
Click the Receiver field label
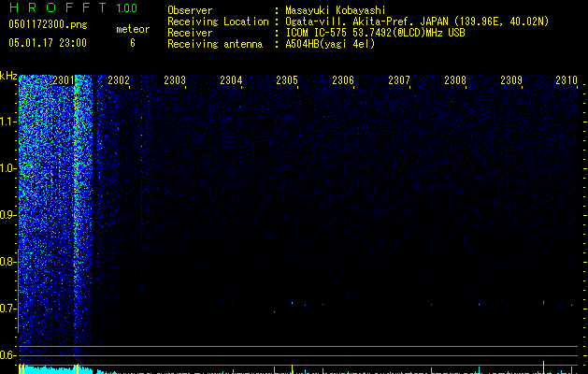[x=190, y=33]
